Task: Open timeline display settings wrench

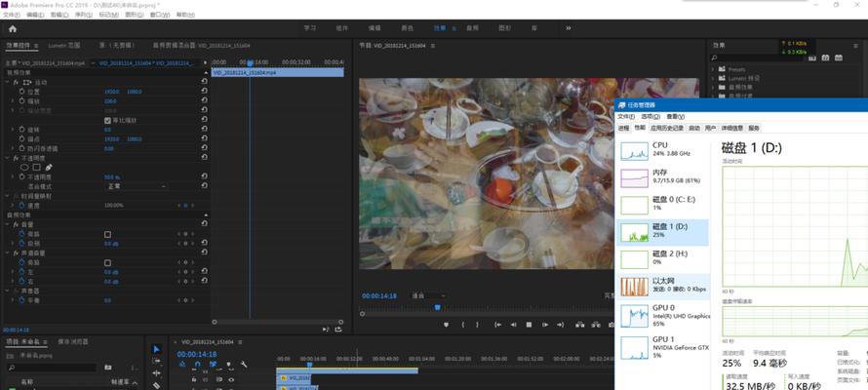Action: coord(244,365)
